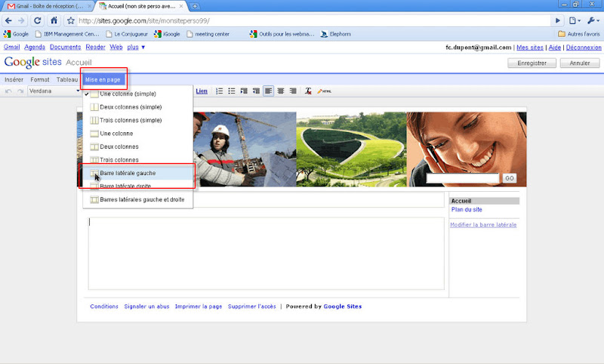Viewport: 604px width, 364px height.
Task: Open the Documents link
Action: 66,47
